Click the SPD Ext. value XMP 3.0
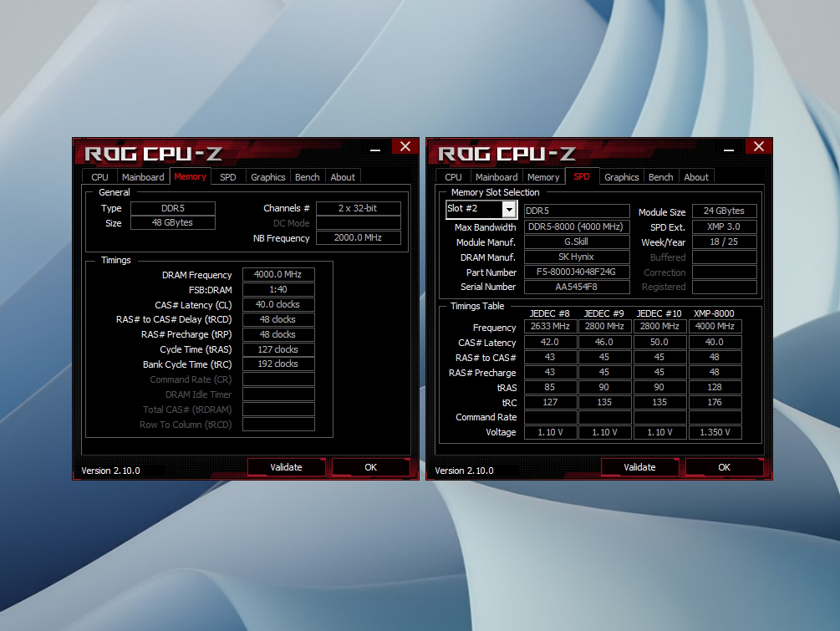The image size is (840, 631). coord(725,227)
